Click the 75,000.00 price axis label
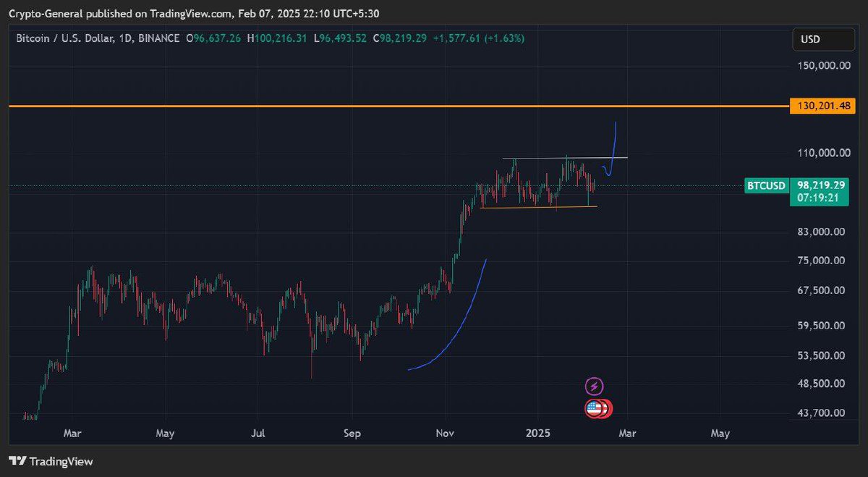868x477 pixels. click(x=821, y=261)
